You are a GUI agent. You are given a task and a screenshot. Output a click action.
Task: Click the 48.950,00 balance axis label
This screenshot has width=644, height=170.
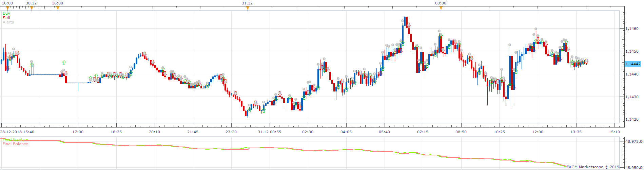pyautogui.click(x=635, y=168)
